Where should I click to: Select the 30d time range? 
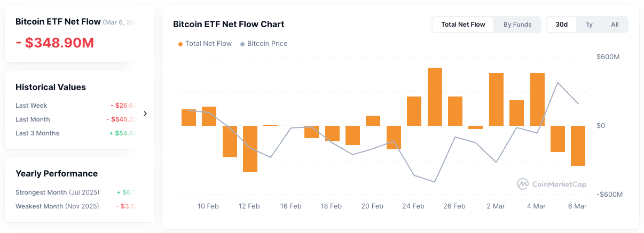pos(561,25)
